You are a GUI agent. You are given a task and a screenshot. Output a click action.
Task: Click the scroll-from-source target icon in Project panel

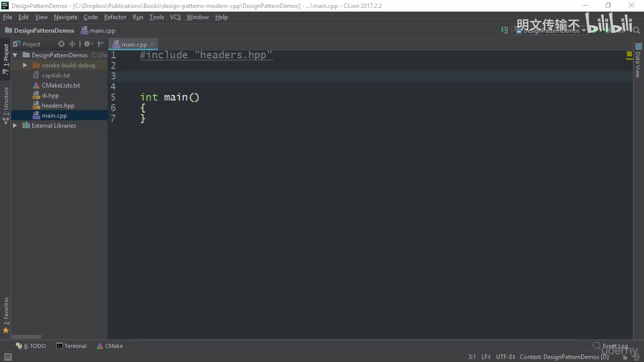point(61,44)
